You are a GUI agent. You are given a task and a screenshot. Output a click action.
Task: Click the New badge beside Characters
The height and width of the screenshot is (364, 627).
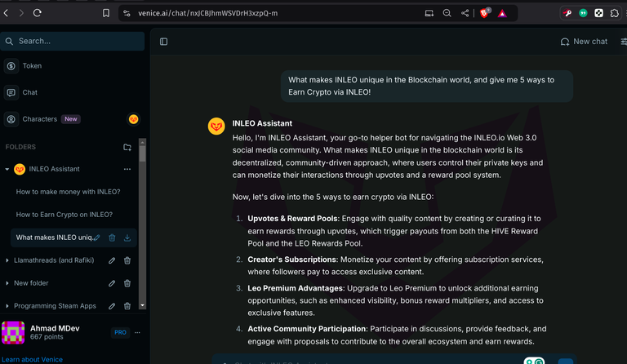(x=71, y=119)
